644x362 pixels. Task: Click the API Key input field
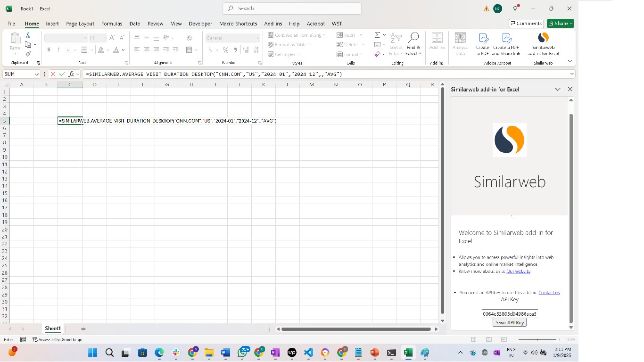[510, 313]
